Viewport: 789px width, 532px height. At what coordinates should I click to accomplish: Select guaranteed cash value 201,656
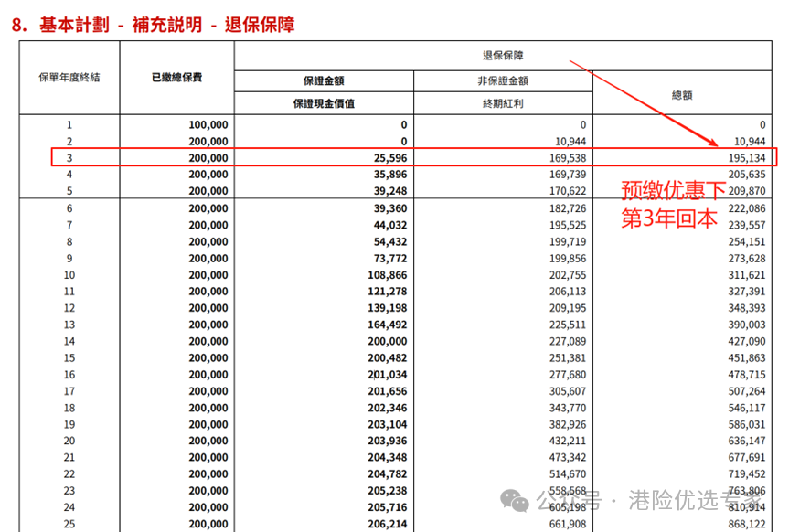(387, 391)
